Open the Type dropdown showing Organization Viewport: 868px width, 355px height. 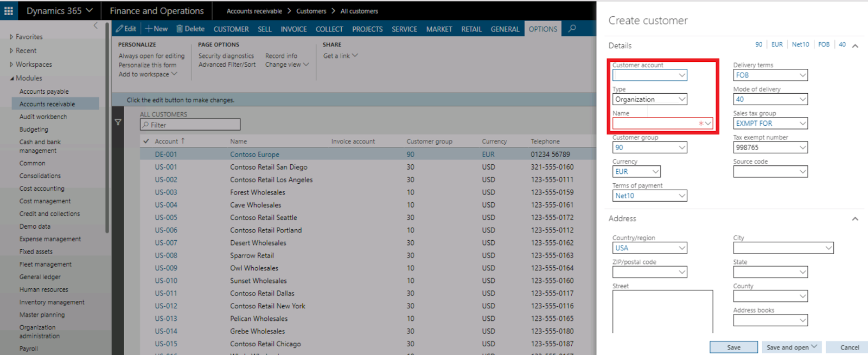point(682,99)
